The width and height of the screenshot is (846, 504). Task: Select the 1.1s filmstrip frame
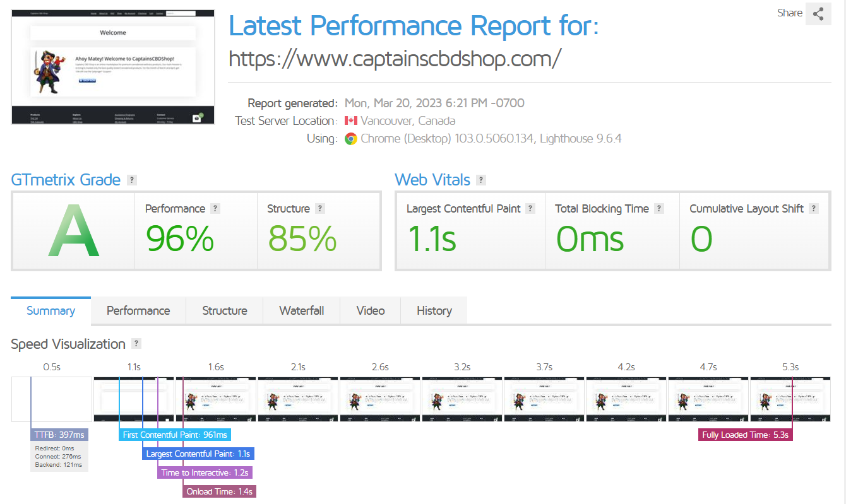click(134, 399)
